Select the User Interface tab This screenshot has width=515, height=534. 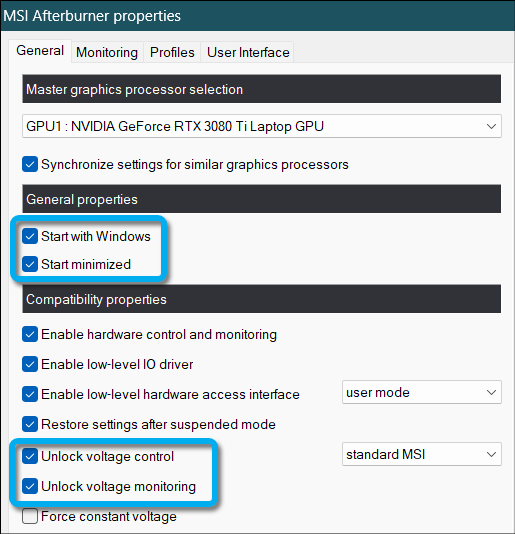pyautogui.click(x=248, y=52)
